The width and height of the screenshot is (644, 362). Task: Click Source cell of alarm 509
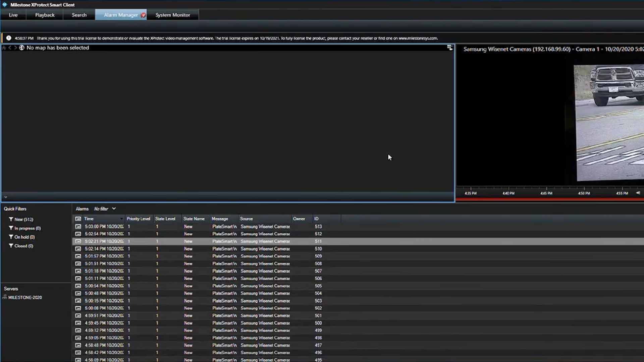click(x=265, y=256)
